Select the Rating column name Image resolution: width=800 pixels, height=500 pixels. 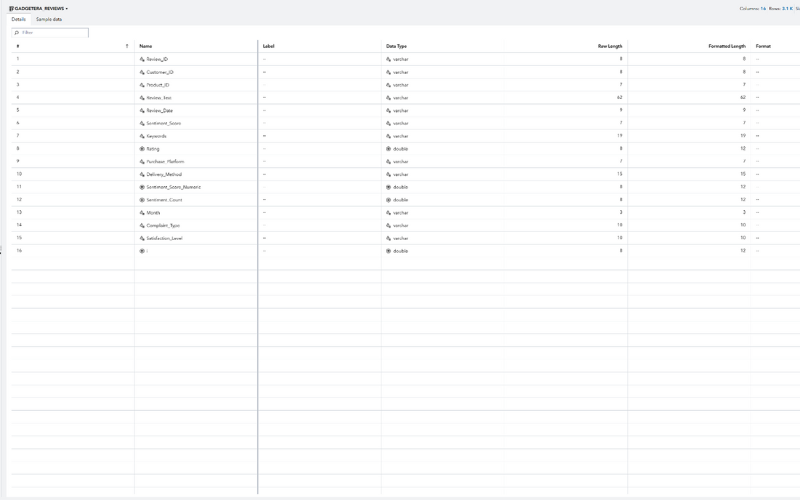click(153, 148)
